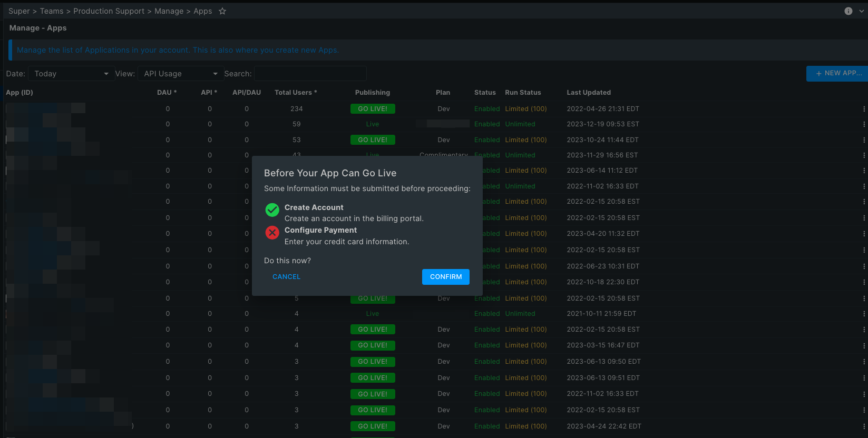Click the info icon in top bar
868x438 pixels.
pyautogui.click(x=849, y=11)
